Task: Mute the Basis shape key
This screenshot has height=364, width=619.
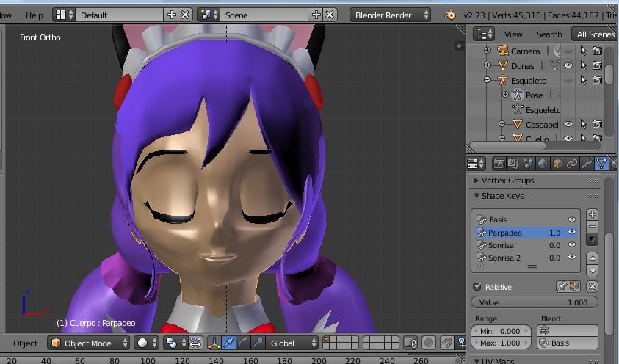Action: tap(571, 219)
